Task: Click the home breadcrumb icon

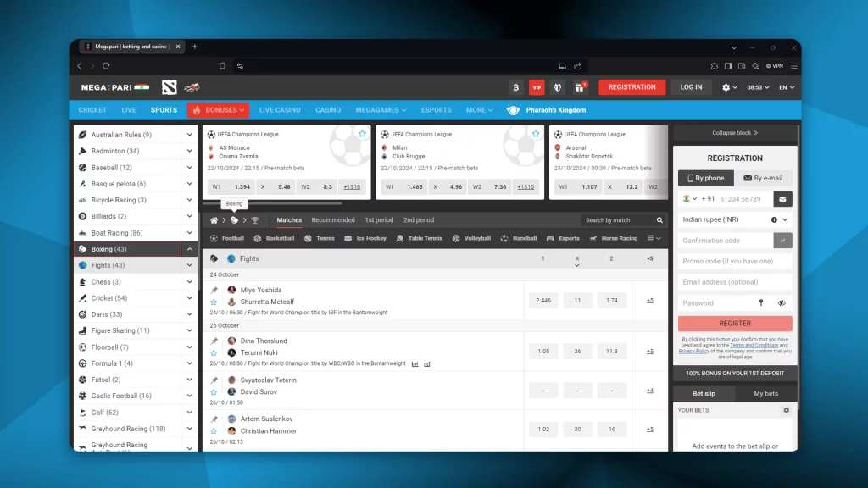Action: (214, 220)
